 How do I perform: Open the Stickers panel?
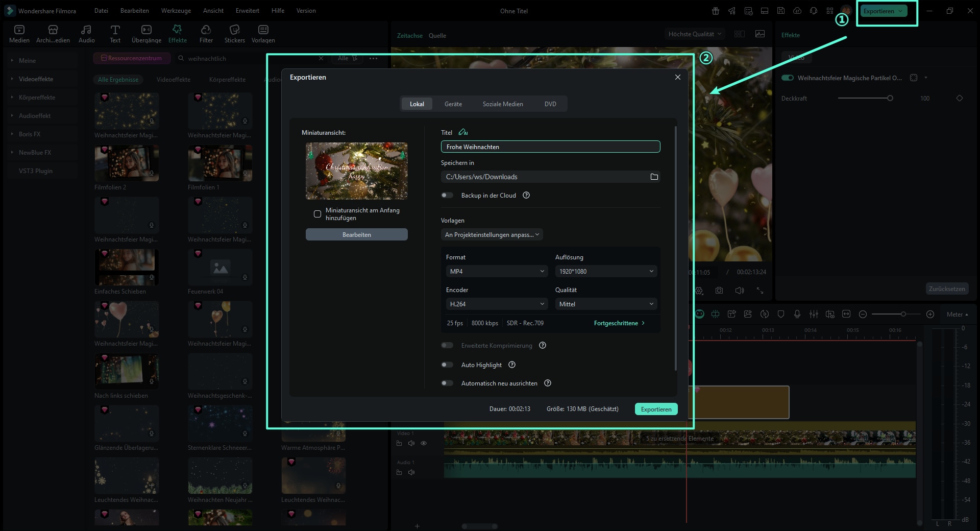tap(234, 34)
